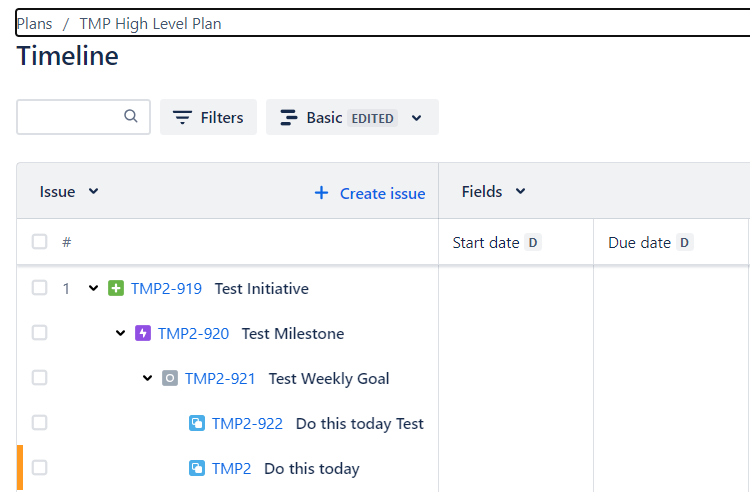Click the blue subtask icon for TMP2-922

click(197, 423)
